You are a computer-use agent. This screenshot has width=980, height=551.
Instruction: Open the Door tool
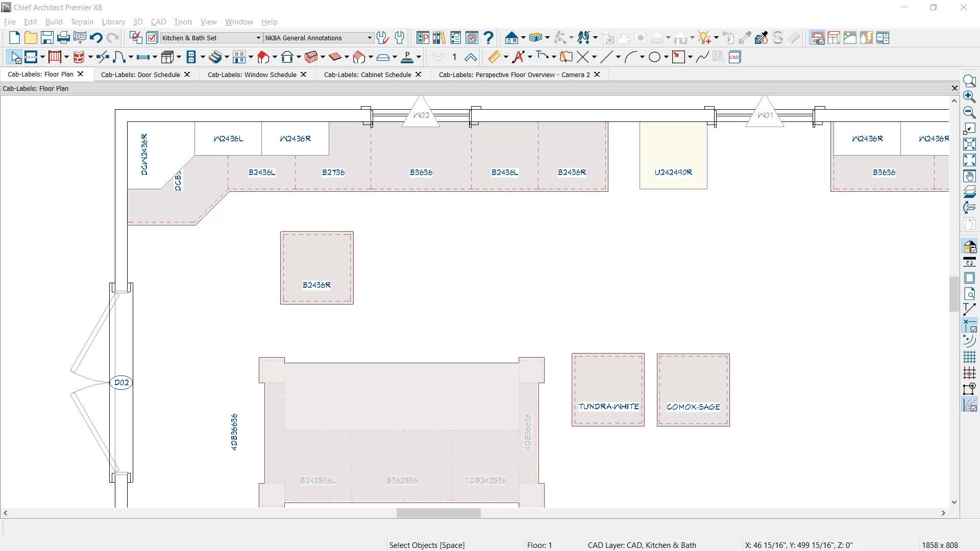pos(119,57)
